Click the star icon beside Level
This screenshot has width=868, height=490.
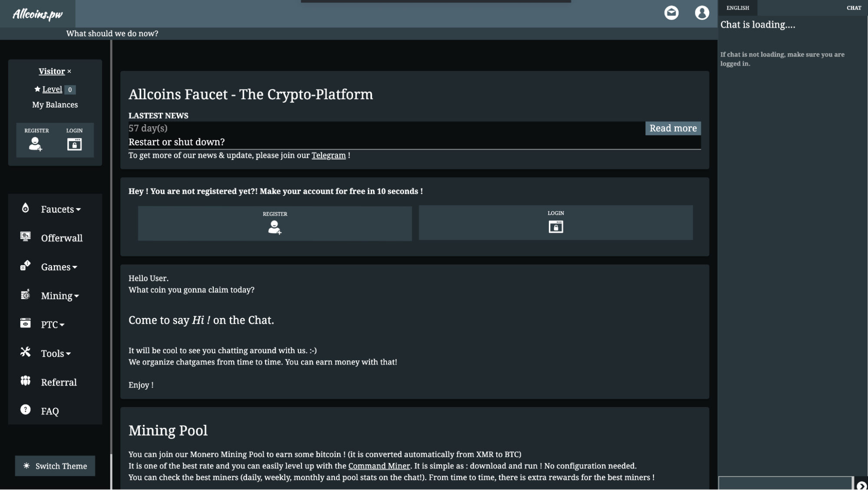click(x=37, y=89)
